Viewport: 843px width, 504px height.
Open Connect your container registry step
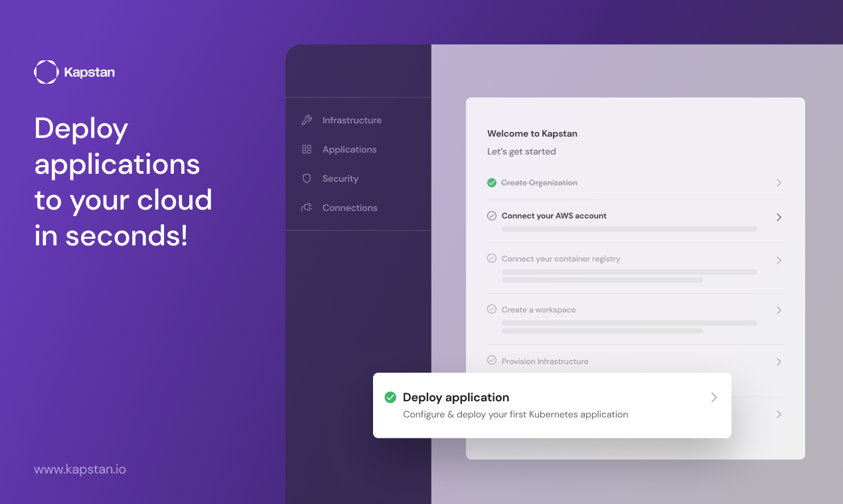pos(561,259)
